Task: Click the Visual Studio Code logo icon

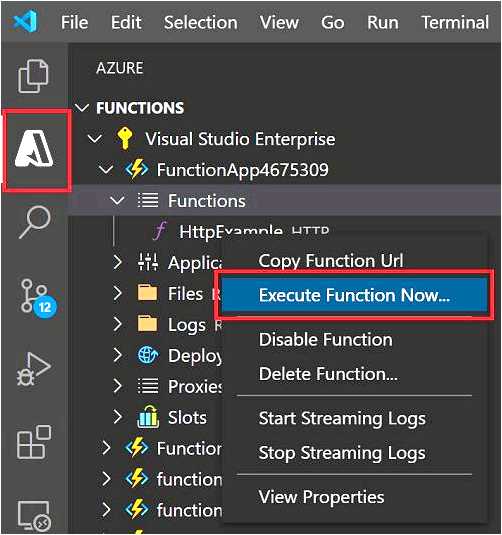Action: [x=25, y=21]
